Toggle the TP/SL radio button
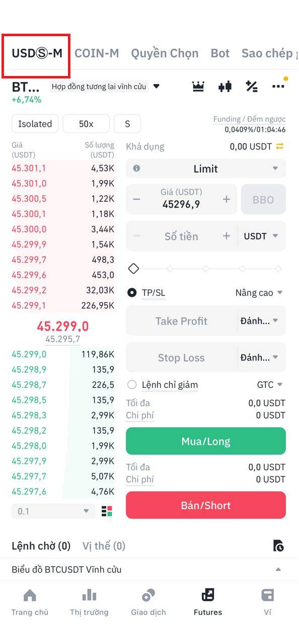 point(132,292)
